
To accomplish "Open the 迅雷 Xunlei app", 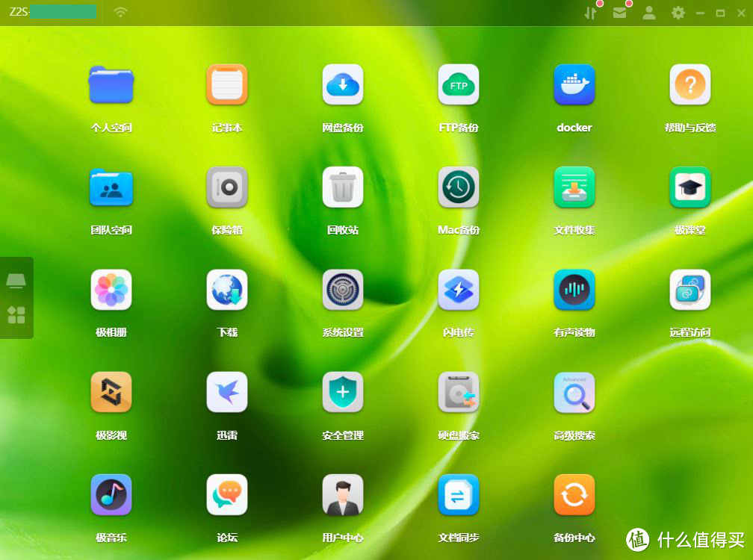I will (x=226, y=392).
